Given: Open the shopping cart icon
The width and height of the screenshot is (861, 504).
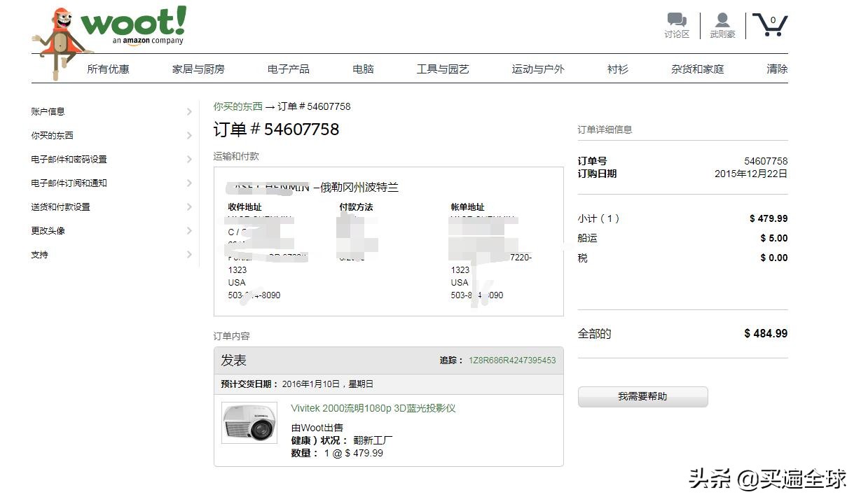Looking at the screenshot, I should click(x=769, y=23).
